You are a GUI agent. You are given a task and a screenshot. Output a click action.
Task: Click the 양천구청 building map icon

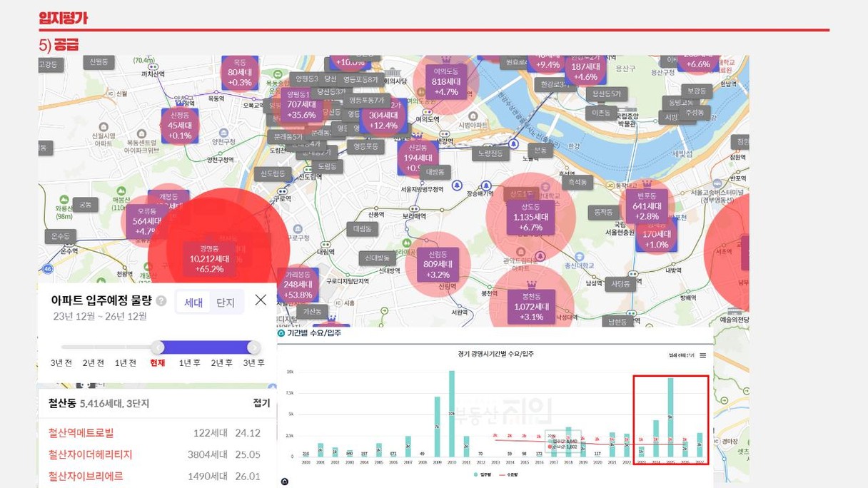(x=223, y=133)
